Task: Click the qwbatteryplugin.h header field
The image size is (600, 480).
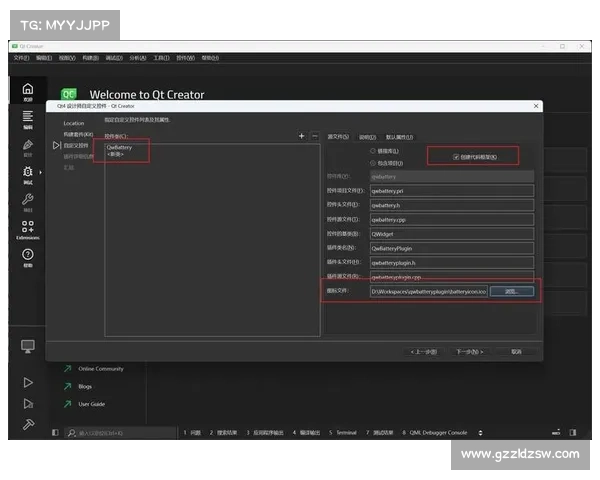Action: pyautogui.click(x=452, y=263)
